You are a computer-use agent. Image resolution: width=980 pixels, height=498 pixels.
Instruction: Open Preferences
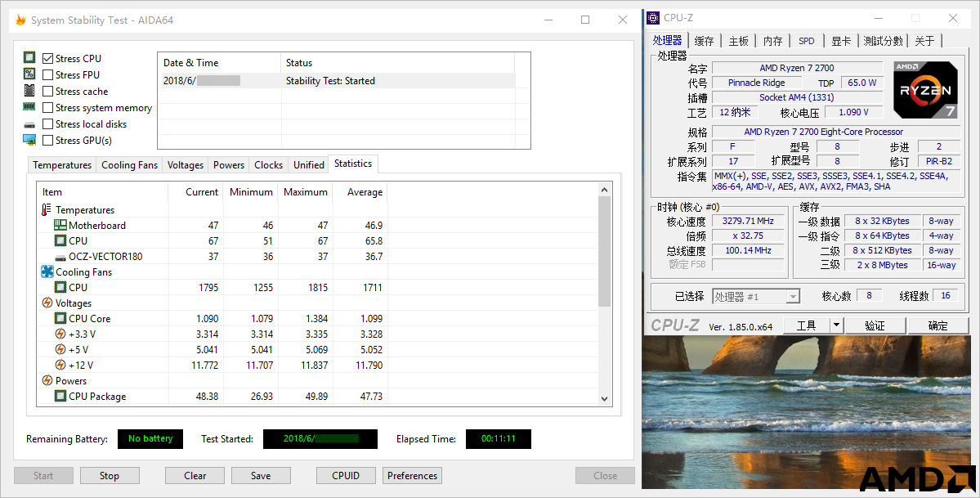point(413,475)
